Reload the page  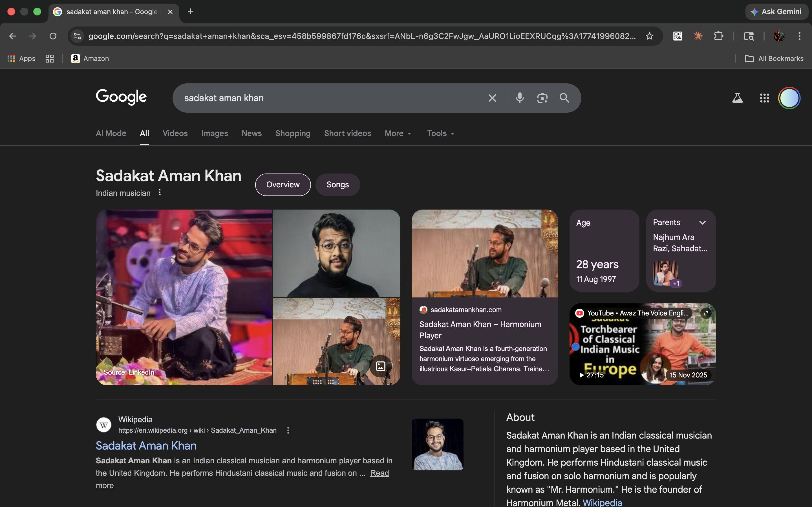tap(53, 36)
